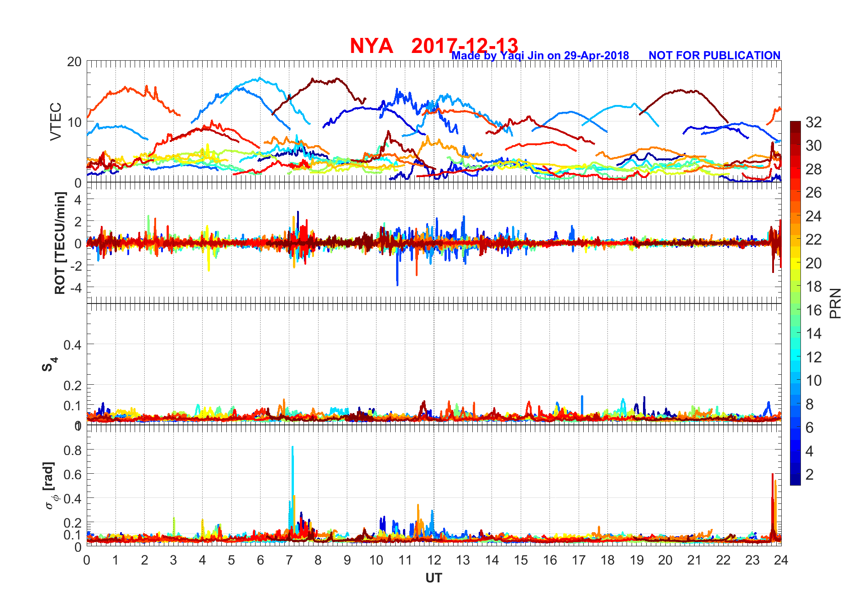The height and width of the screenshot is (607, 868).
Task: Select the sigma-phi "[rad]" y-axis label
Action: click(x=50, y=486)
